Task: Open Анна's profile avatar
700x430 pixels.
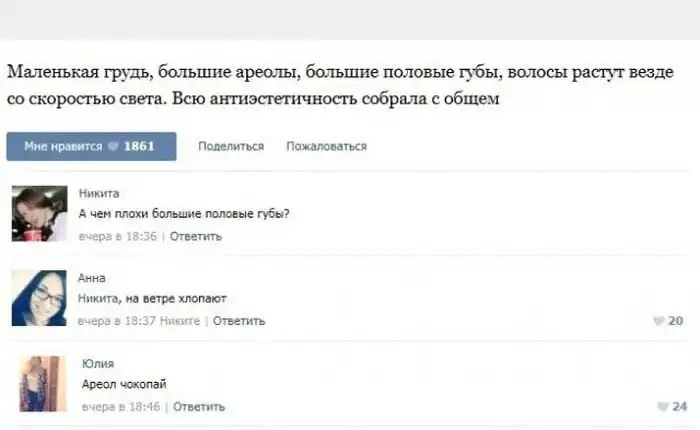Action: (x=40, y=298)
